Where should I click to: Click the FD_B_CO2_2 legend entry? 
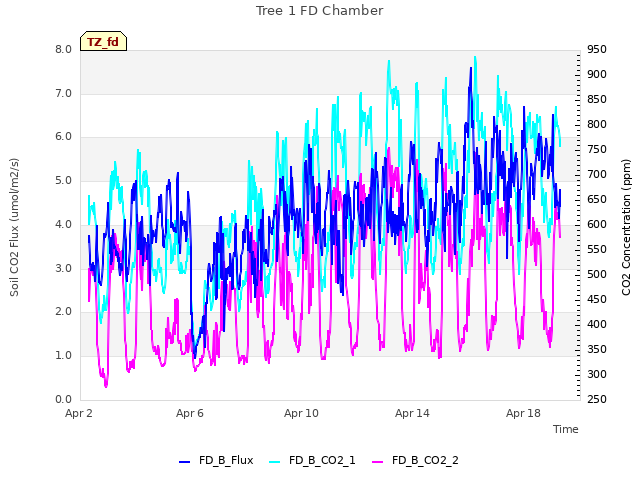[x=415, y=460]
